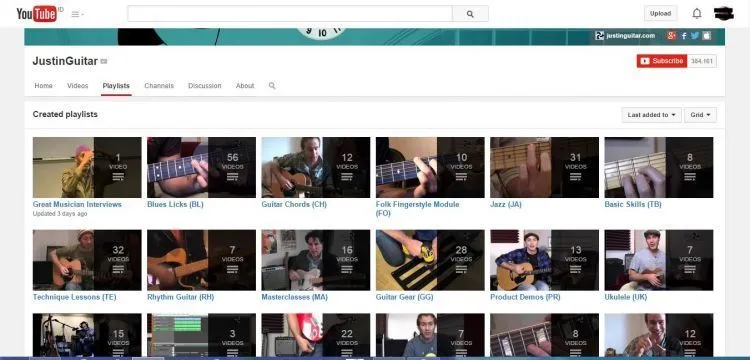
Task: Open the notifications bell
Action: [697, 13]
